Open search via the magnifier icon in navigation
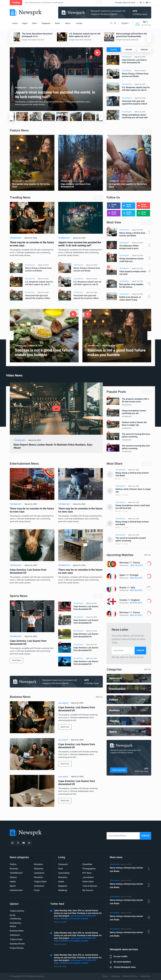This screenshot has height=980, width=161. 111,23
